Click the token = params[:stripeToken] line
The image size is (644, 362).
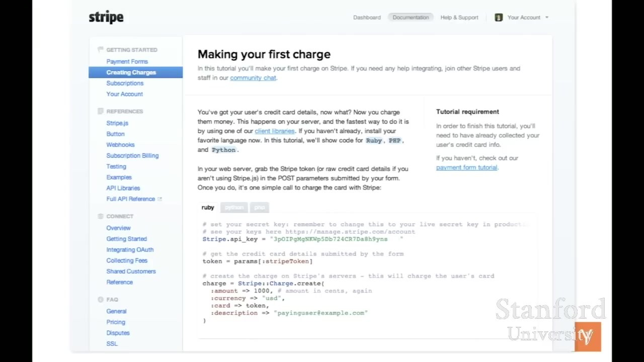[258, 261]
